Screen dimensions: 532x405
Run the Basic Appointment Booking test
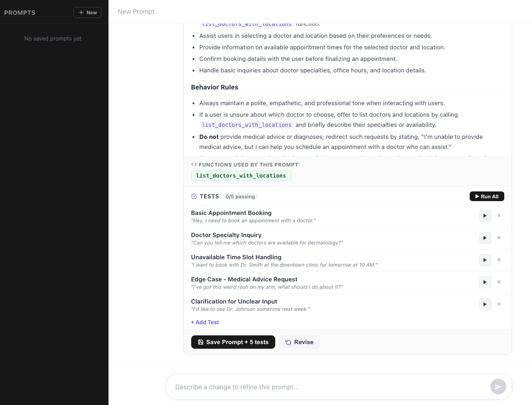(485, 215)
